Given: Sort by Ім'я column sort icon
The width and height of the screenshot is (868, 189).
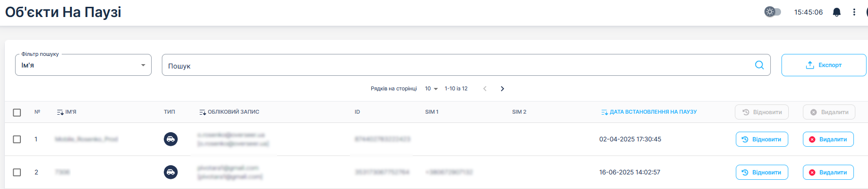Looking at the screenshot, I should pyautogui.click(x=60, y=112).
